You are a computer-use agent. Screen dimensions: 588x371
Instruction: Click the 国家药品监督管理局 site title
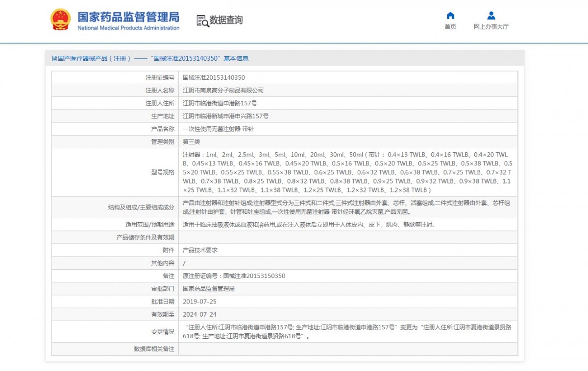click(128, 17)
